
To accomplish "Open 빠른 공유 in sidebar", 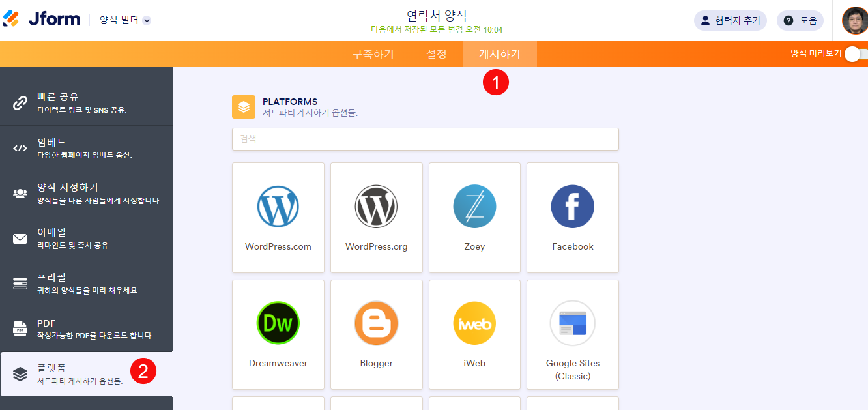I will pyautogui.click(x=87, y=103).
